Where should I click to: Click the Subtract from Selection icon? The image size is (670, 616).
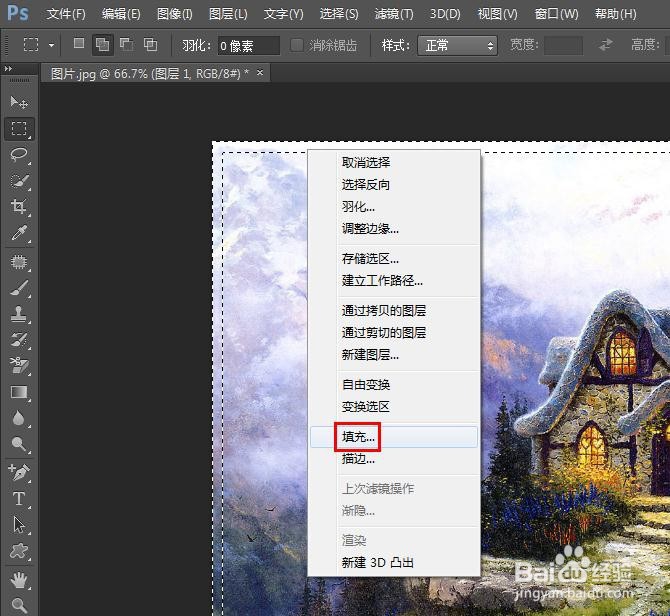click(x=126, y=44)
